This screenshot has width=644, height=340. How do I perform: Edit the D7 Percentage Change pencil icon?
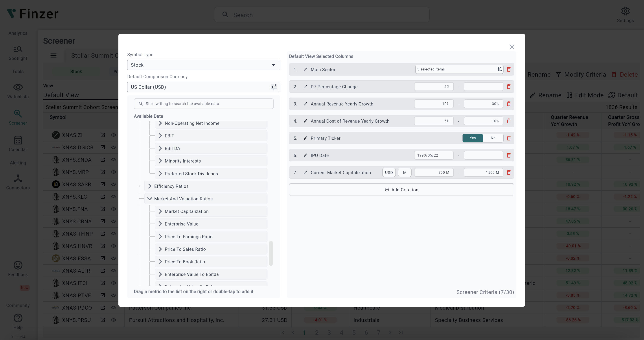tap(305, 87)
